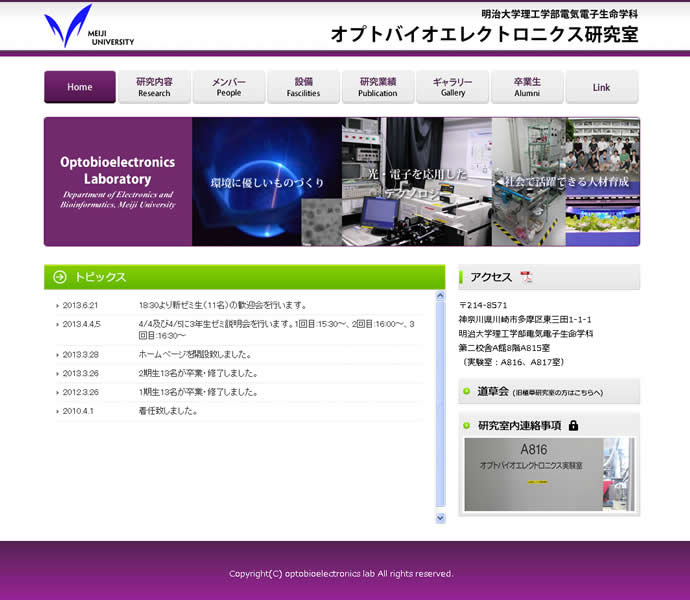Click the scrollbar up arrow in topics list
This screenshot has height=600, width=690.
pos(440,296)
